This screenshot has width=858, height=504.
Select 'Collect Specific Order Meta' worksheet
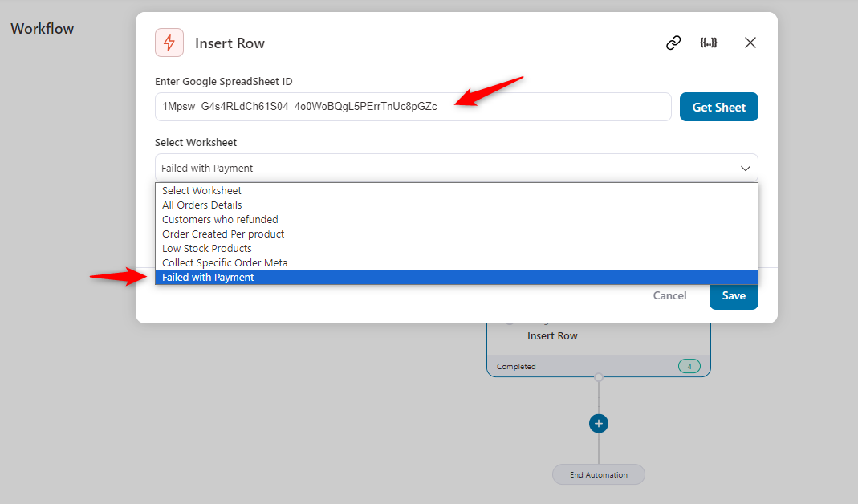point(457,262)
